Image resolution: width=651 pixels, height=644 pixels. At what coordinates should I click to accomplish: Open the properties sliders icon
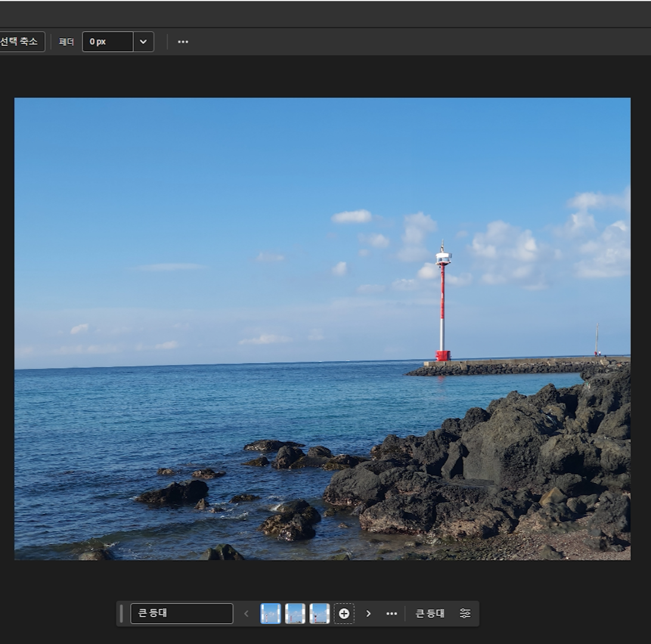coord(465,613)
